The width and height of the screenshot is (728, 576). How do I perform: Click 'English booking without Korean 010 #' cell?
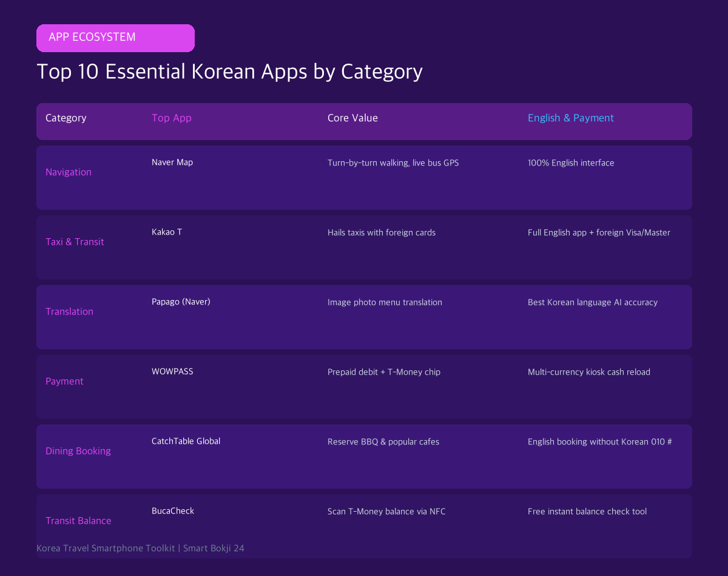point(600,442)
